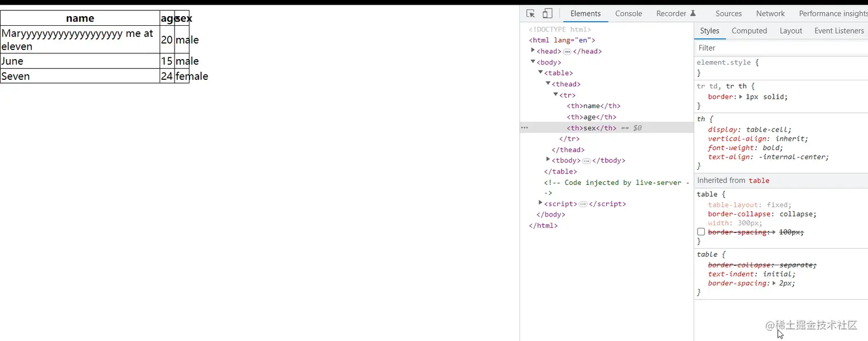This screenshot has width=868, height=341.
Task: Select the Computed sidebar tab
Action: pos(749,30)
